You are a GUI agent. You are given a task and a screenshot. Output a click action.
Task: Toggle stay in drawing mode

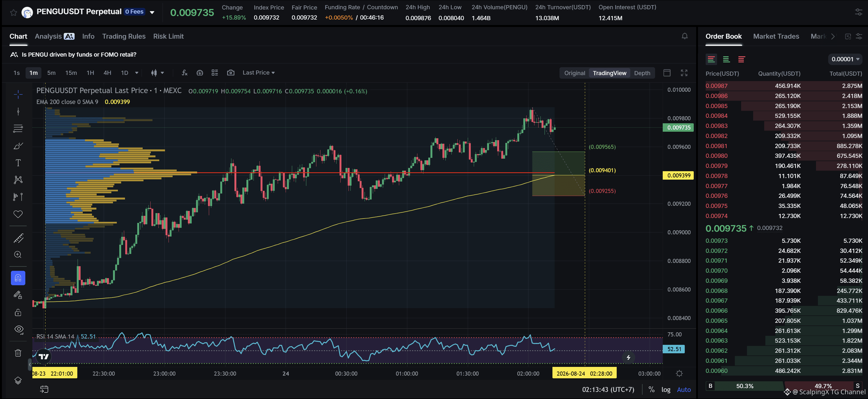(18, 295)
